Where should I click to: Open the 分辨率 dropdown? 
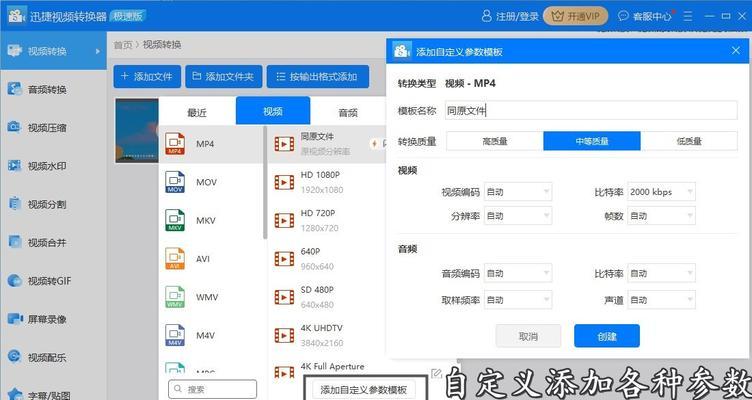point(518,216)
